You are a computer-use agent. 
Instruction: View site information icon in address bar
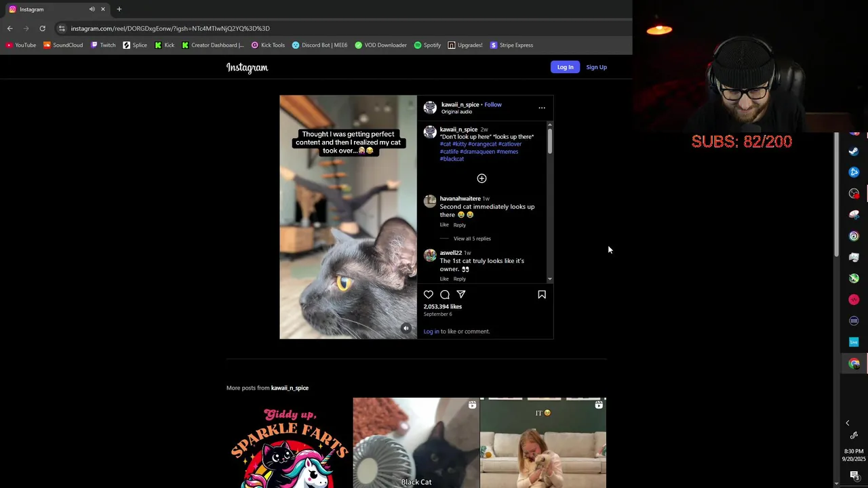[62, 28]
